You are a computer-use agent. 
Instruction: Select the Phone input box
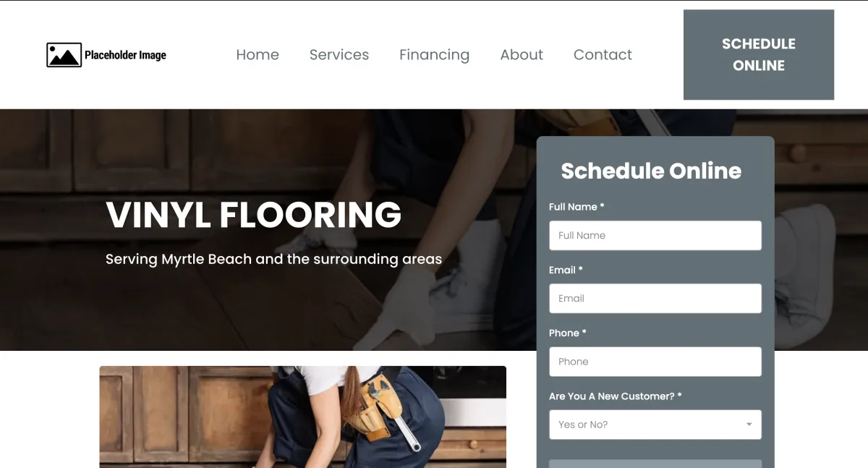point(655,362)
